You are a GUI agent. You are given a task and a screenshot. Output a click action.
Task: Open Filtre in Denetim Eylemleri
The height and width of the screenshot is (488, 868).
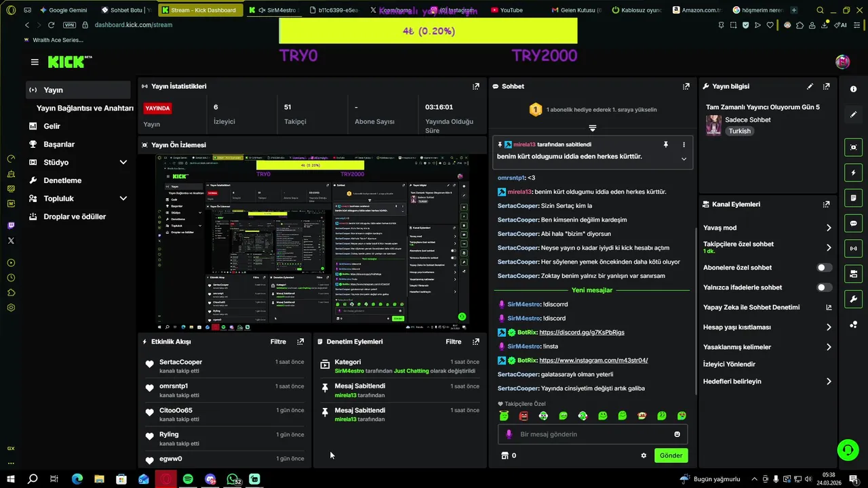click(454, 342)
